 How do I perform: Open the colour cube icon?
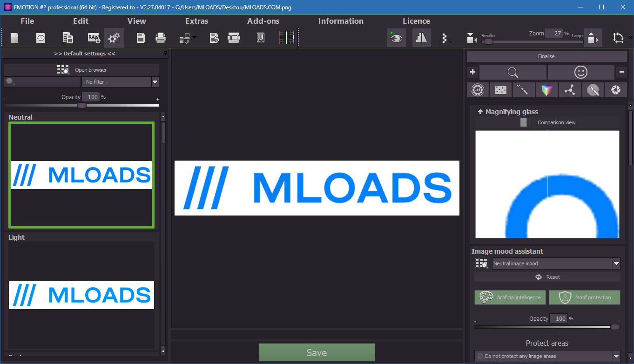point(547,90)
